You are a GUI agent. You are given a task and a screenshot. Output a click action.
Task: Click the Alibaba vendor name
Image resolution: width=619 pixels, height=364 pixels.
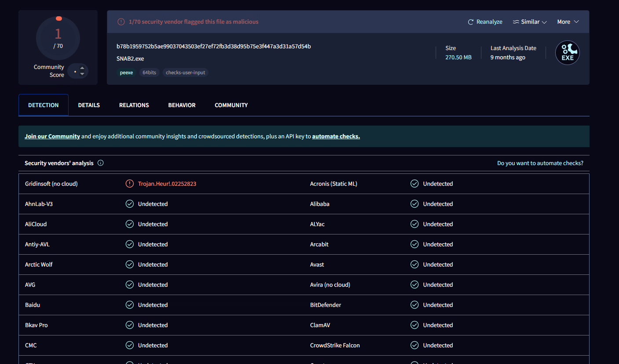(320, 204)
